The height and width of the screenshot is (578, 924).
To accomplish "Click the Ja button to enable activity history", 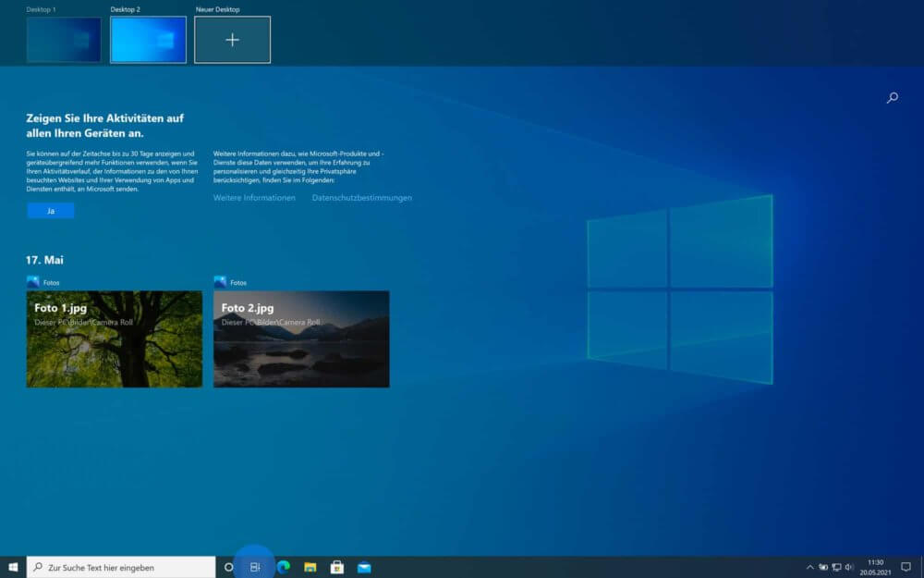I will click(51, 211).
